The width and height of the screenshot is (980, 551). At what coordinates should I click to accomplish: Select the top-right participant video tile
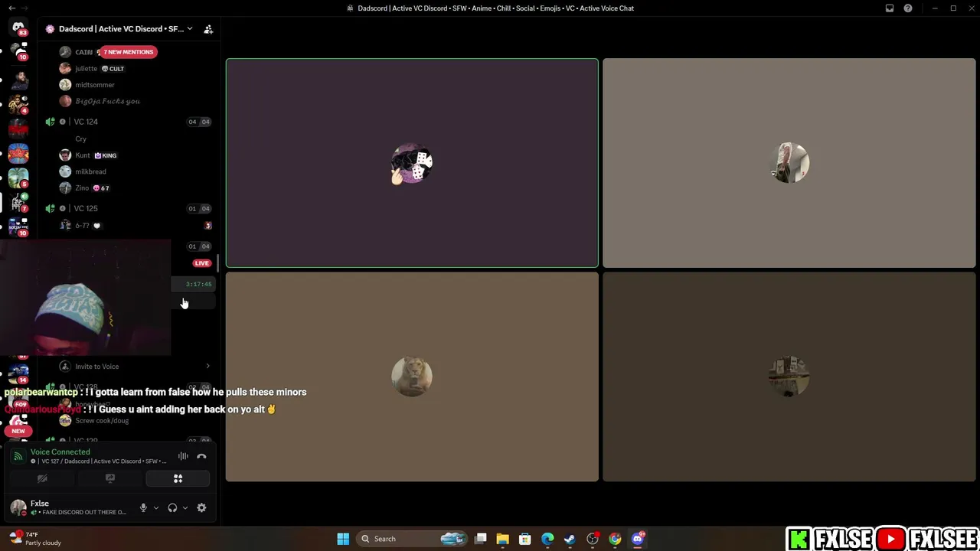(789, 163)
